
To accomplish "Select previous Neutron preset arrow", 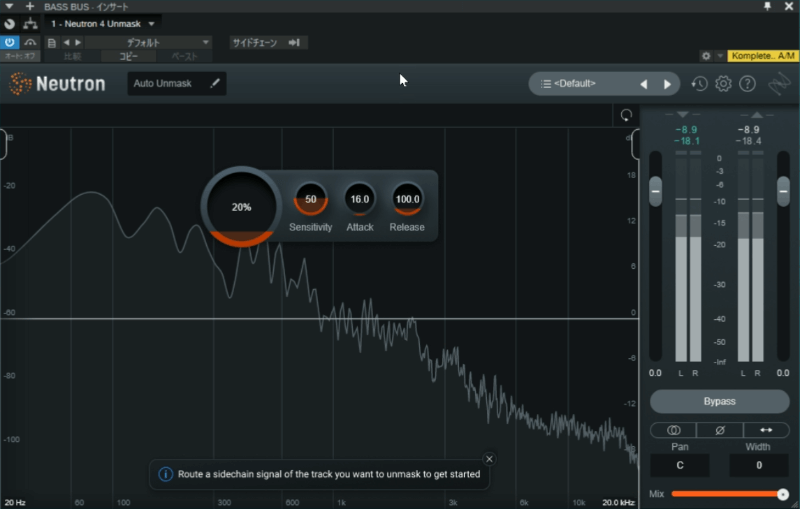I will tap(644, 84).
